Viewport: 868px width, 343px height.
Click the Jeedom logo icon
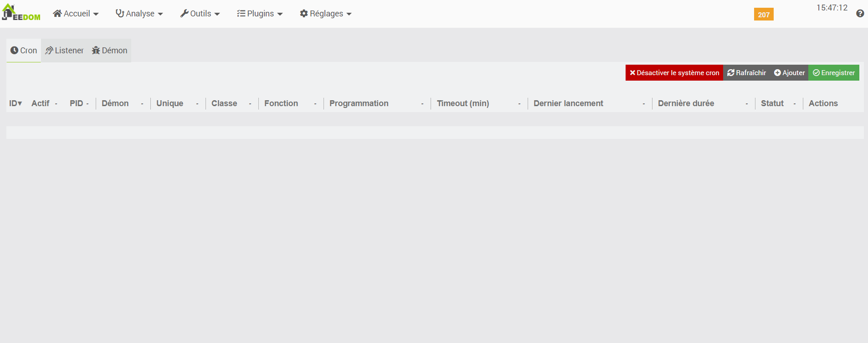coord(21,13)
